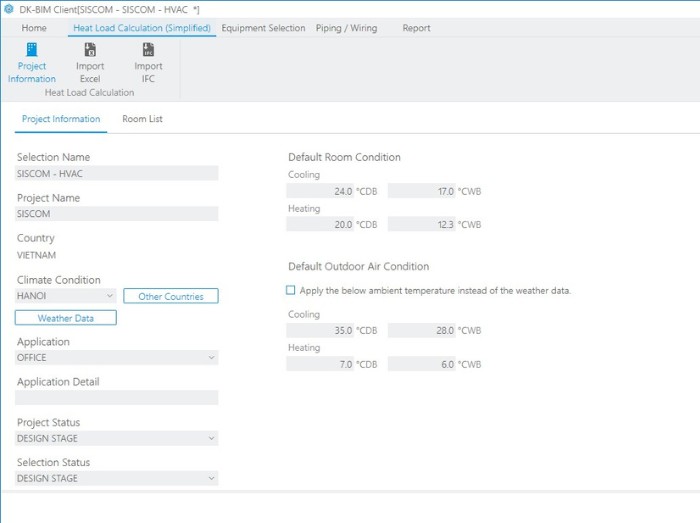700x523 pixels.
Task: Open the Report tab
Action: coord(417,28)
